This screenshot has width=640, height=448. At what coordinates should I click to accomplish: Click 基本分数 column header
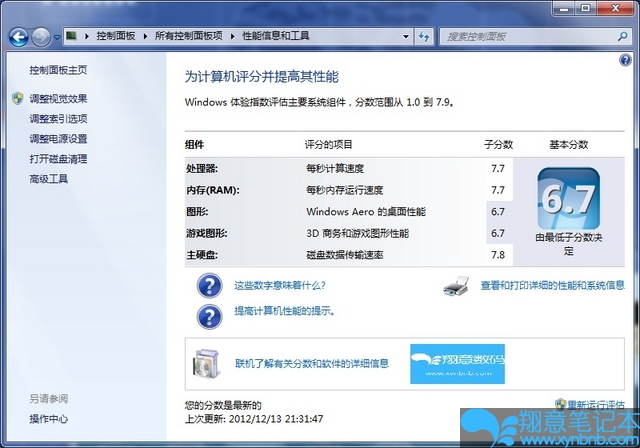click(569, 144)
